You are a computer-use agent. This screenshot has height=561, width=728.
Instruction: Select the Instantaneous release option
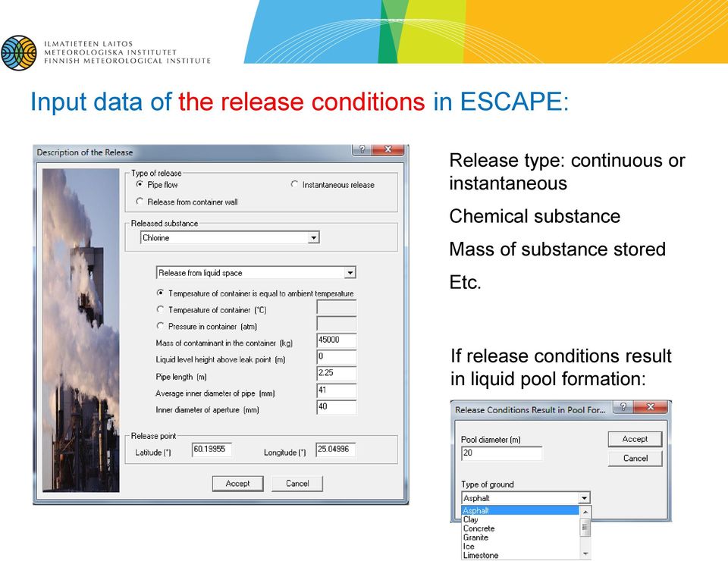click(294, 184)
